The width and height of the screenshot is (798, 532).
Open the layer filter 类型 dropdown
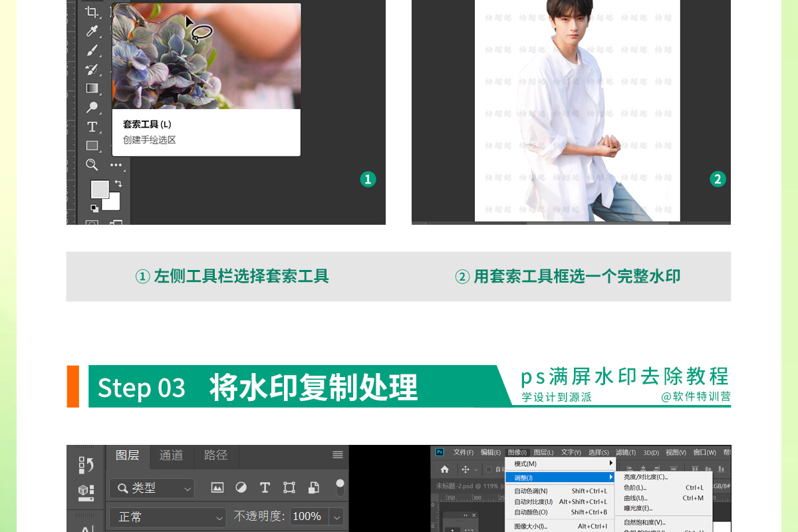(152, 488)
